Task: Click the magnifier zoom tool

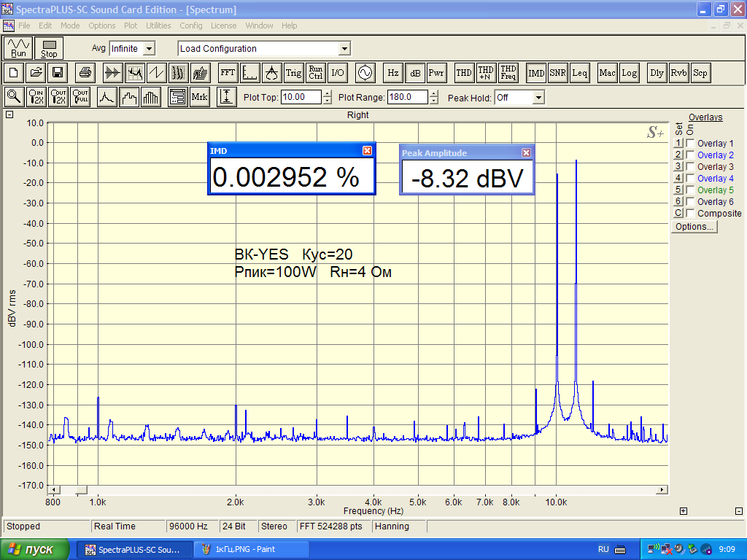Action: pyautogui.click(x=14, y=97)
